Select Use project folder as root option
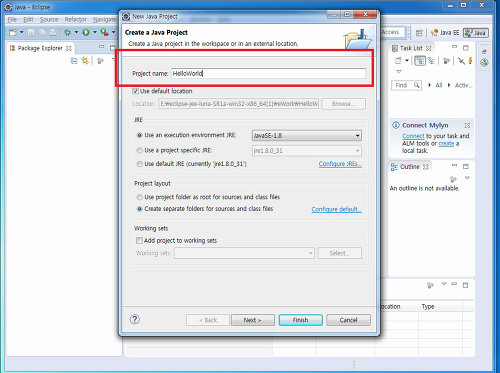 click(140, 197)
